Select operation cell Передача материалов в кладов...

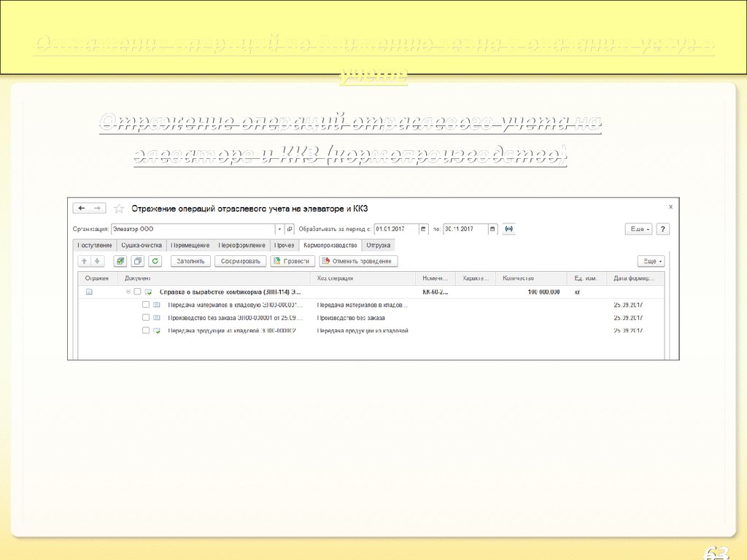363,305
